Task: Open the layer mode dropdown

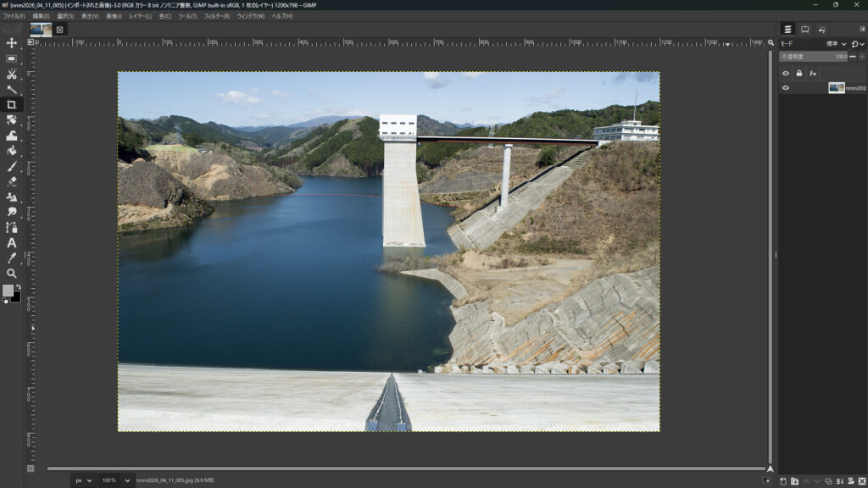Action: pyautogui.click(x=837, y=44)
